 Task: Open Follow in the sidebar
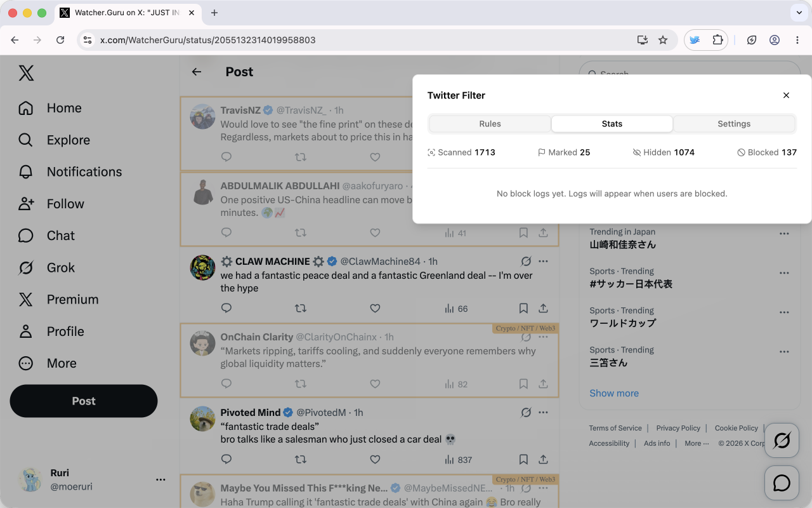pyautogui.click(x=51, y=204)
